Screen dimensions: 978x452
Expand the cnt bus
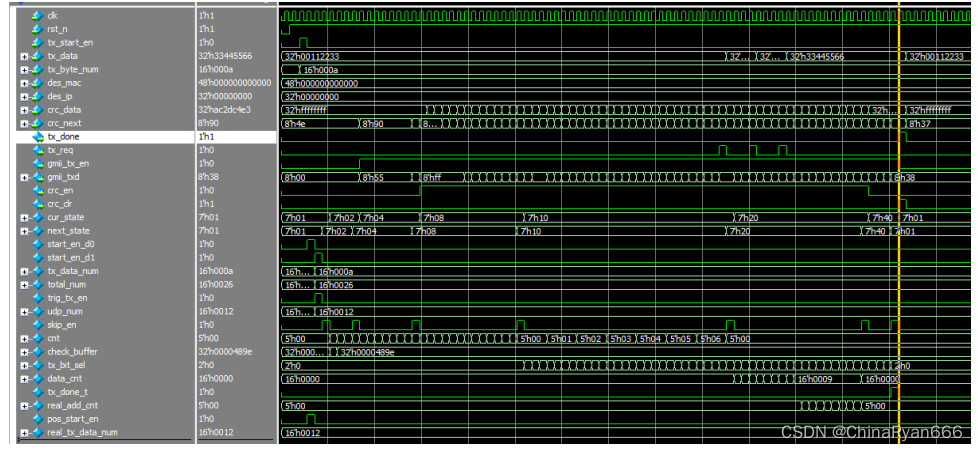pyautogui.click(x=24, y=339)
